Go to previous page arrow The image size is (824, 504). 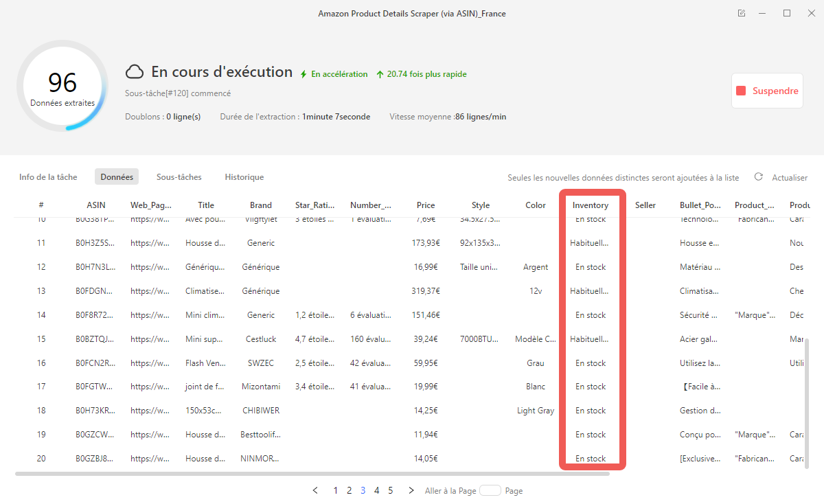(x=315, y=490)
